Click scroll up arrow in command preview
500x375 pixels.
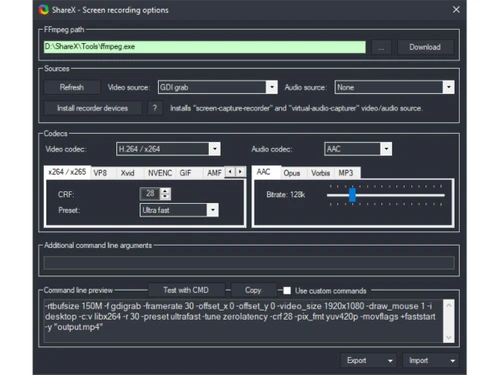tap(449, 305)
